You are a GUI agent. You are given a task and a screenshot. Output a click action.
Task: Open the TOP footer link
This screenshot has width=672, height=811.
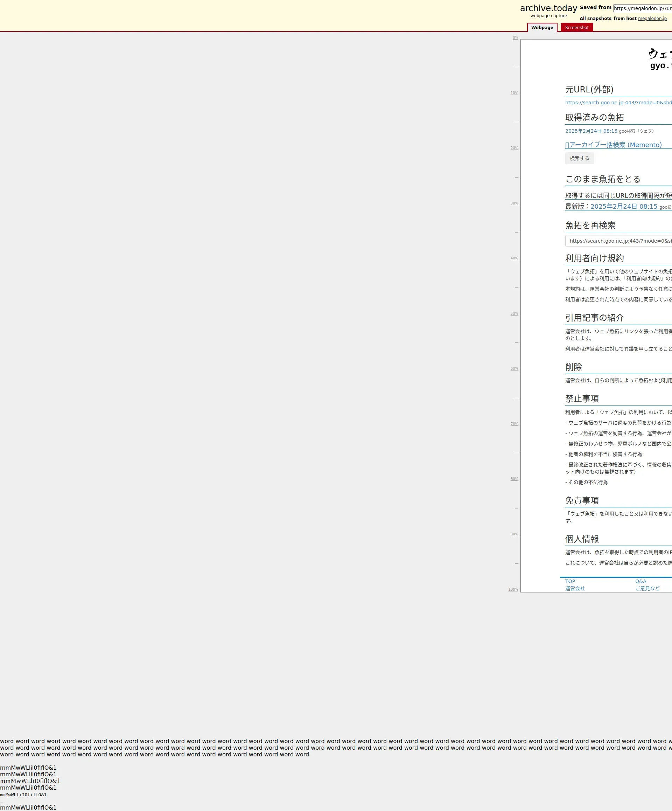570,581
